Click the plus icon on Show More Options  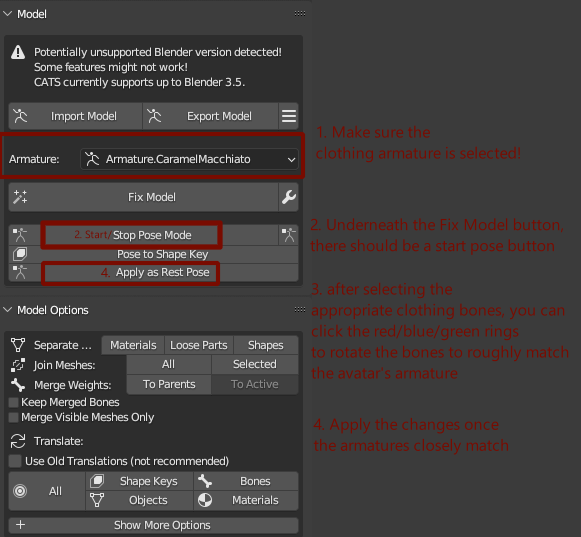point(21,525)
